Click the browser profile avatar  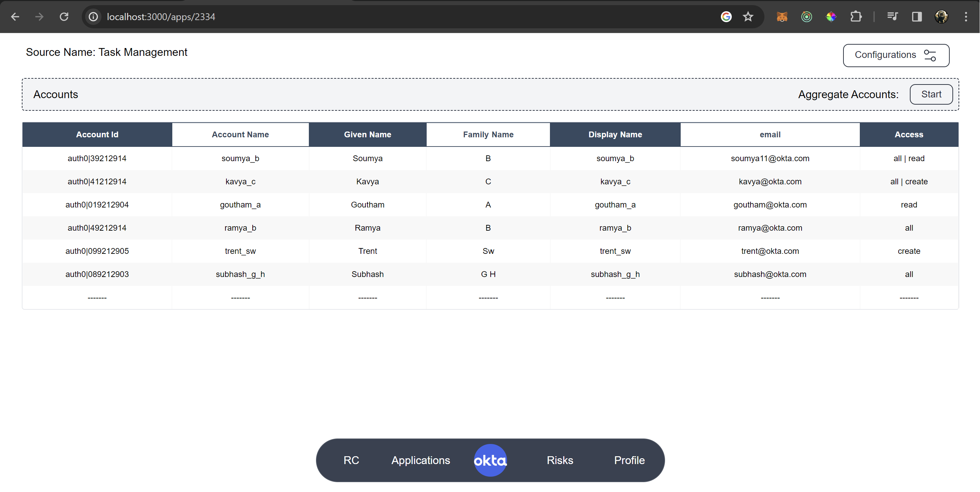pyautogui.click(x=942, y=16)
